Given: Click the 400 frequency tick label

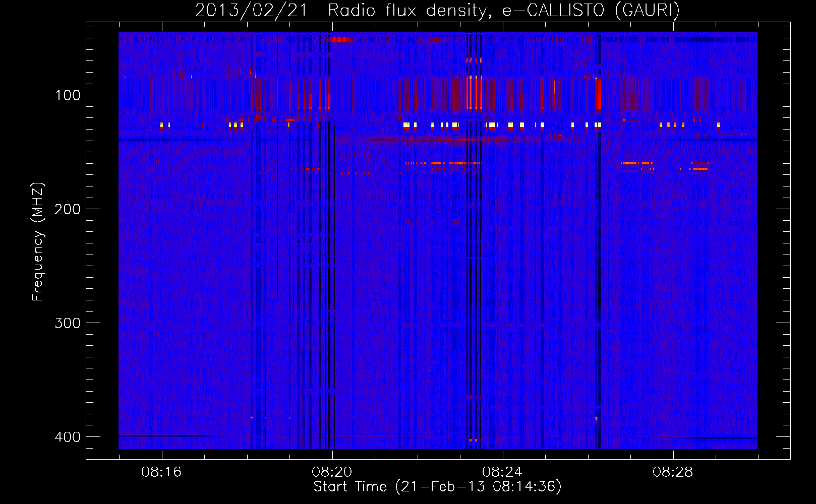Looking at the screenshot, I should pos(68,437).
